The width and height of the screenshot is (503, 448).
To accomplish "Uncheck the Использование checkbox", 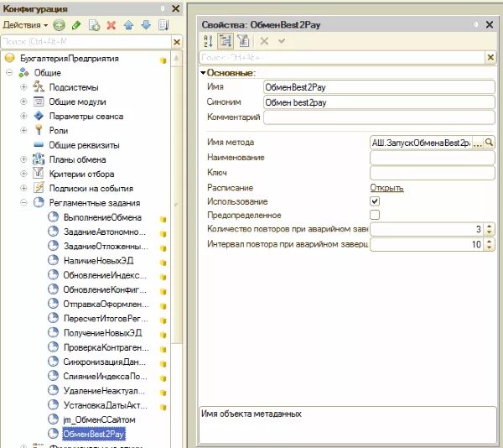I will [375, 201].
